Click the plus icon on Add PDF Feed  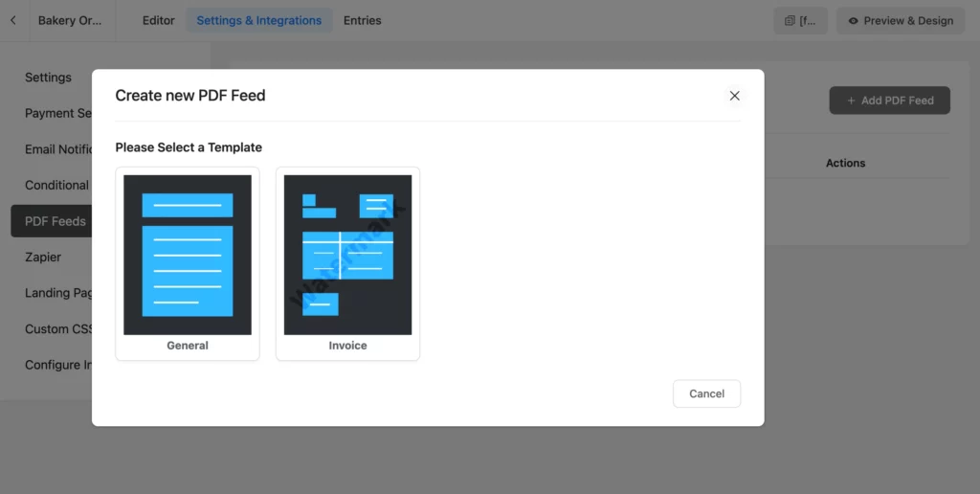pyautogui.click(x=851, y=101)
